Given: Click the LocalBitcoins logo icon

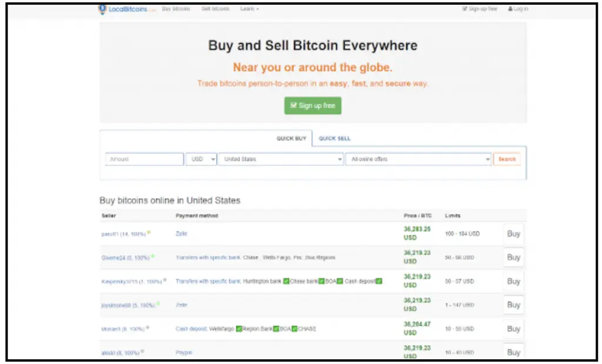Looking at the screenshot, I should tap(103, 9).
